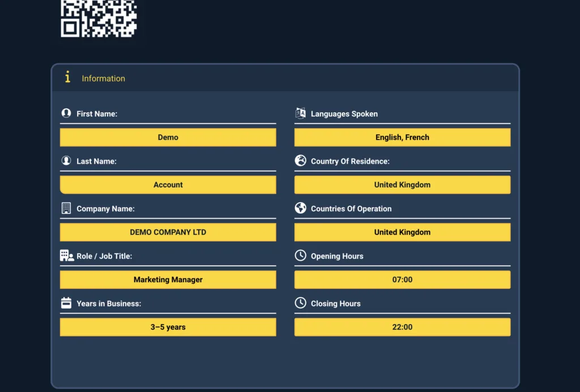
Task: Click the Last Name person icon
Action: (x=66, y=161)
